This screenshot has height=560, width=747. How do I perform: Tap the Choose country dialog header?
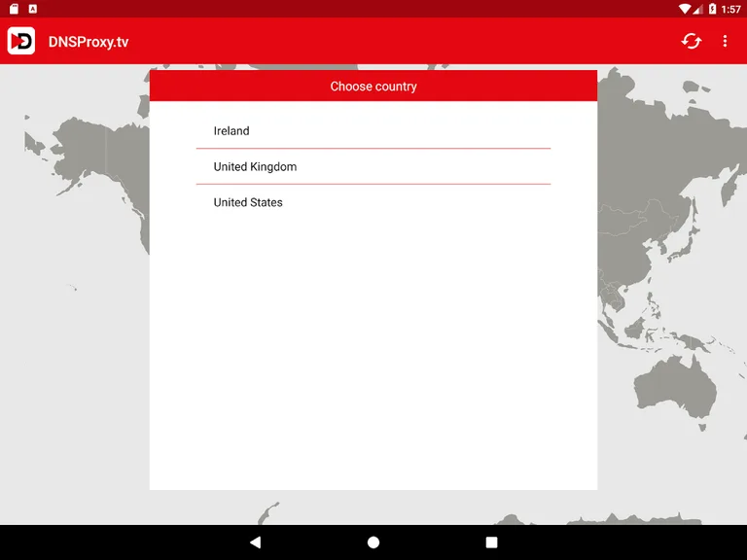coord(373,86)
